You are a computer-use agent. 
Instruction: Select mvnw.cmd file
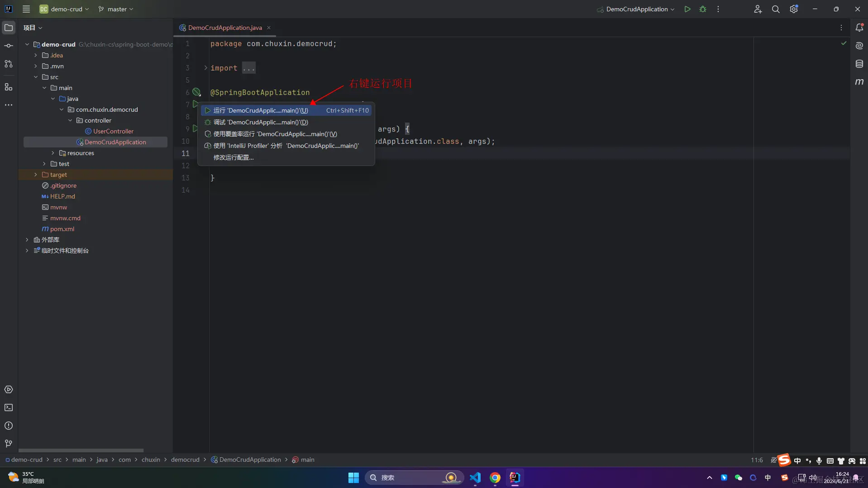(65, 218)
